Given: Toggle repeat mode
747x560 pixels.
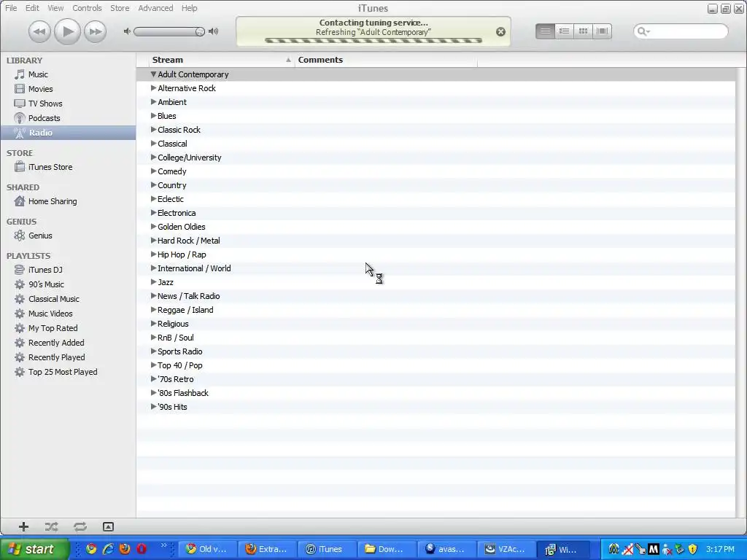Looking at the screenshot, I should (x=80, y=526).
